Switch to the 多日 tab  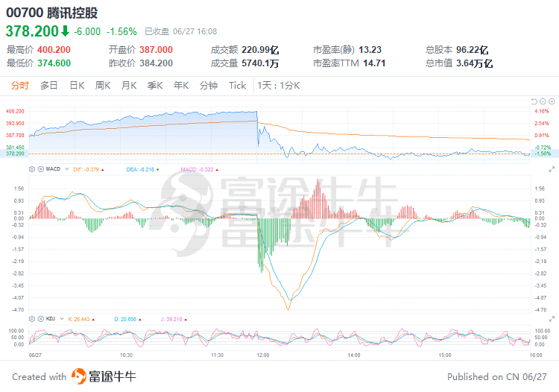click(x=49, y=86)
